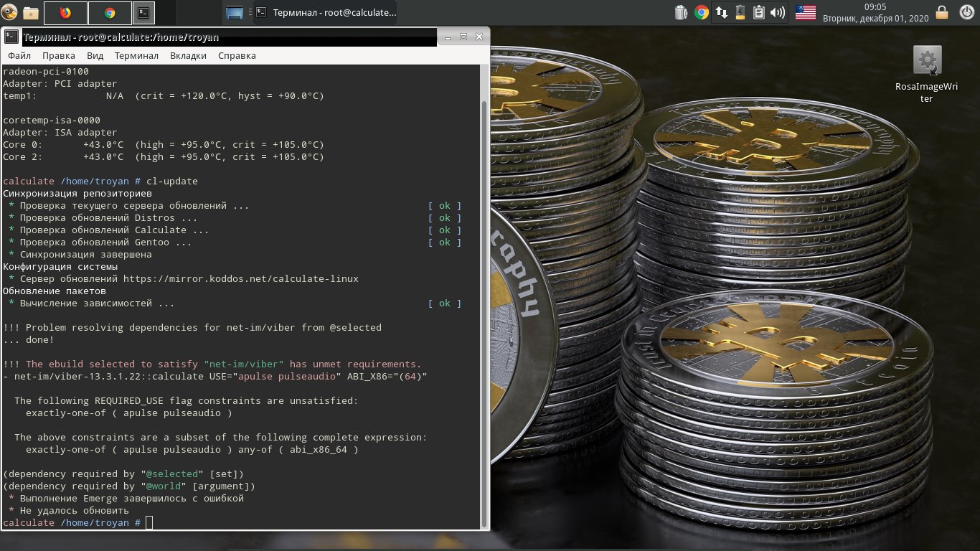Open the Calculate Linux applications menu
This screenshot has width=980, height=551.
[9, 12]
